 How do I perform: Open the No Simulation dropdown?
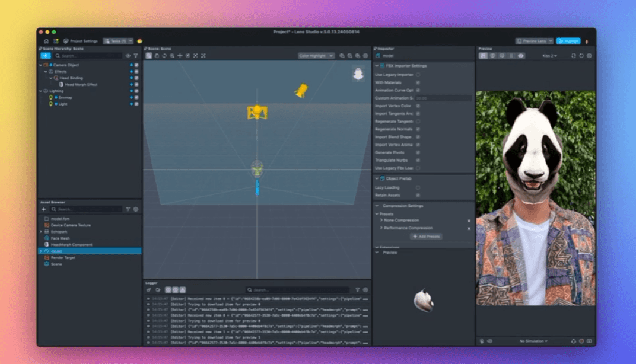click(533, 341)
